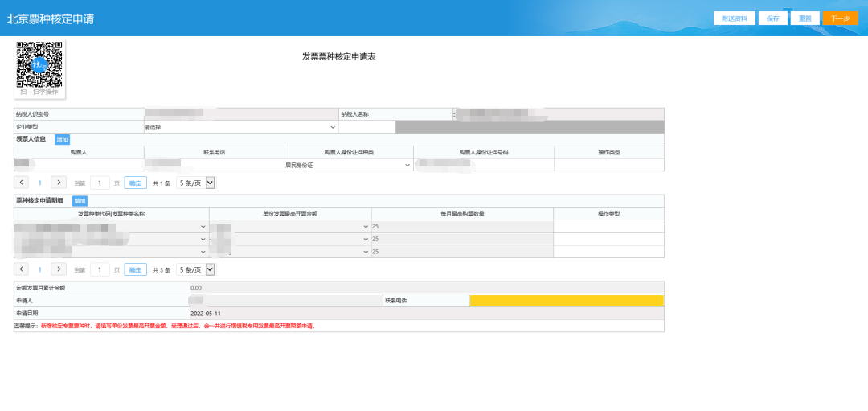Click 确定 in the 领票人 pagination

click(x=135, y=183)
